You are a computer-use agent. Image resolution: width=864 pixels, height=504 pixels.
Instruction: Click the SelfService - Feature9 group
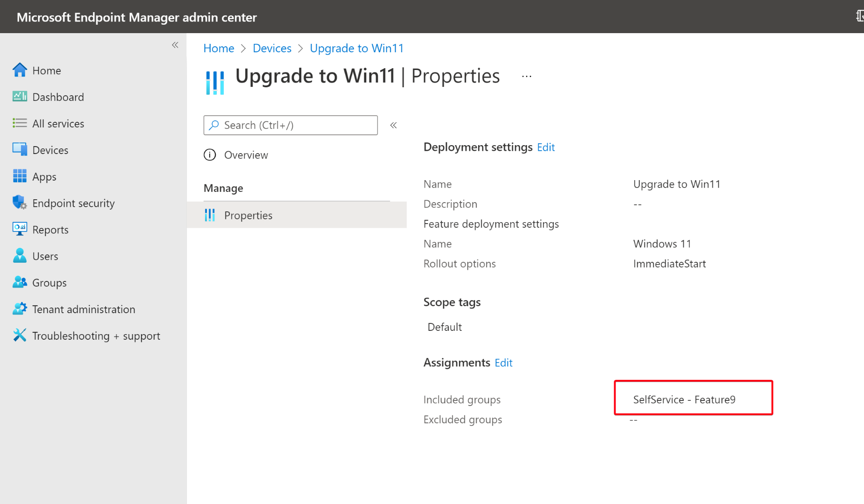point(684,399)
